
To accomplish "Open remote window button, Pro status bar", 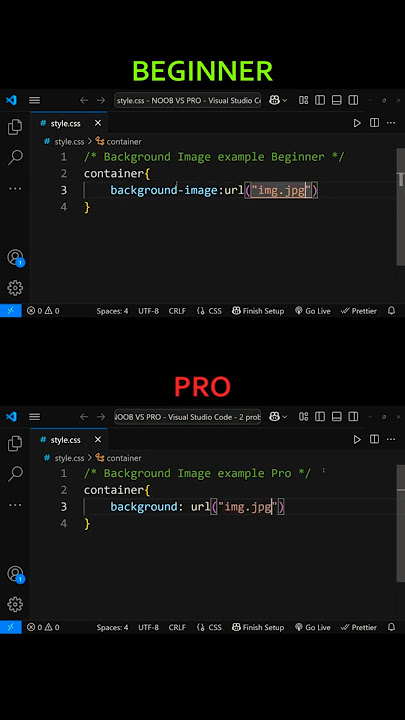I will click(11, 627).
